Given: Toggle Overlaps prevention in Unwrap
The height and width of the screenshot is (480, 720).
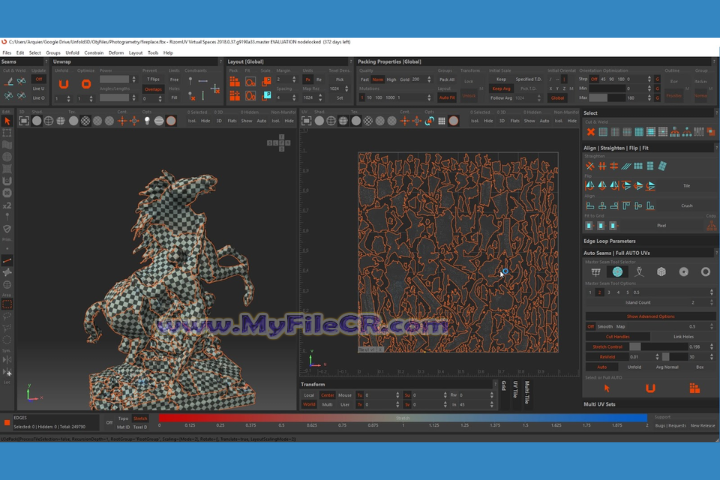Looking at the screenshot, I should (153, 89).
